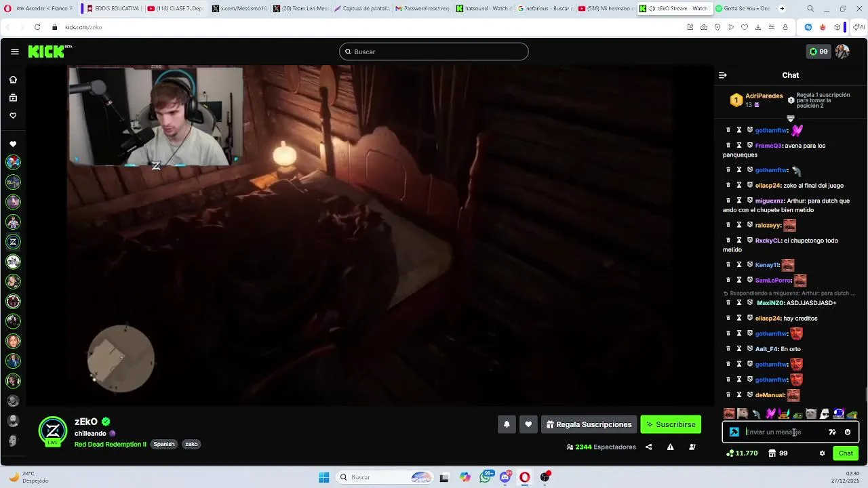The height and width of the screenshot is (488, 868).
Task: Click the Regala Suscripciones button
Action: (589, 424)
